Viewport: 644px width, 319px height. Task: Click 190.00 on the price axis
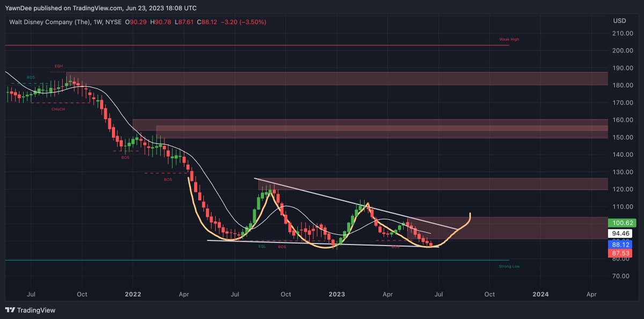tap(621, 68)
